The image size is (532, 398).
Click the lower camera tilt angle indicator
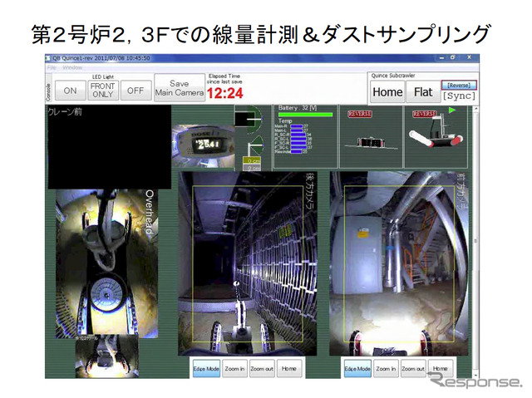coord(256,145)
